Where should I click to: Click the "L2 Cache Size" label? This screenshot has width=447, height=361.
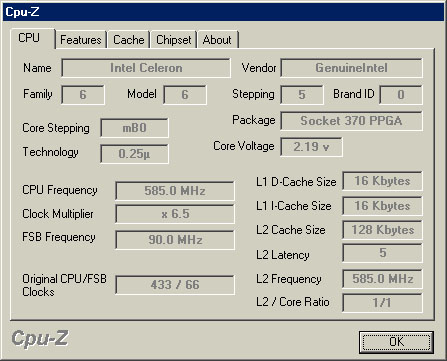point(291,230)
